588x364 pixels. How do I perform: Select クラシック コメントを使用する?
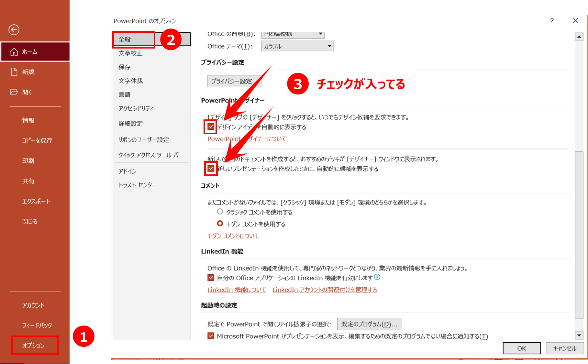(x=220, y=212)
